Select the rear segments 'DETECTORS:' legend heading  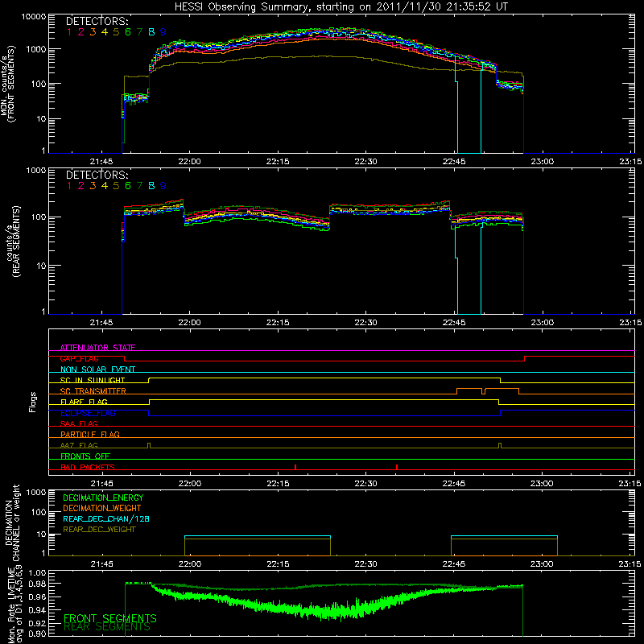pos(97,175)
